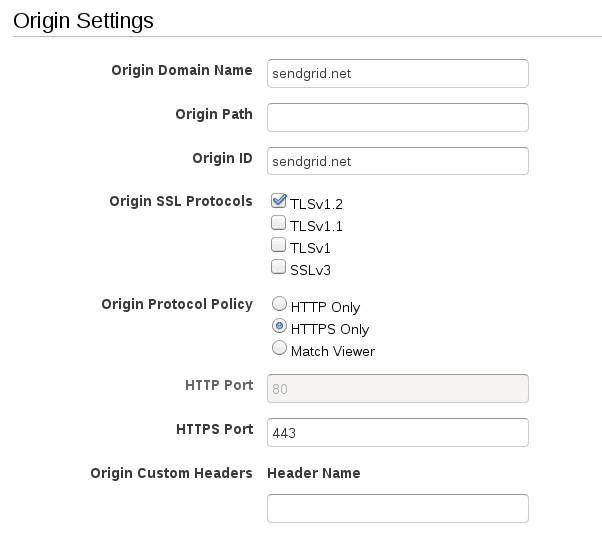Viewport: 602px width, 538px height.
Task: Focus the empty Header Name input box
Action: point(397,508)
